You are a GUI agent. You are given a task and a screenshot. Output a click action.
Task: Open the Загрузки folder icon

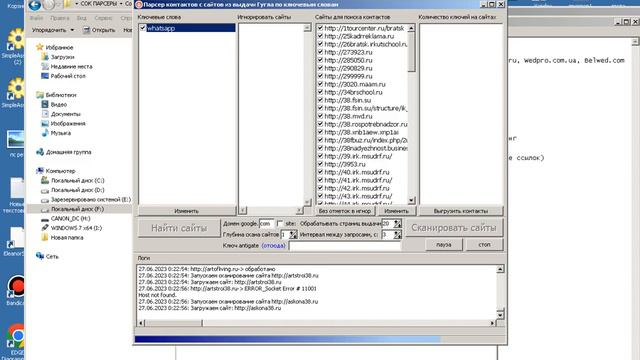pos(45,57)
